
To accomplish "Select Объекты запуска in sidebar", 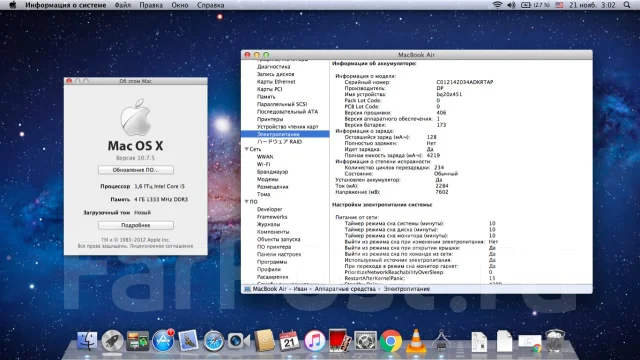I will [x=278, y=239].
